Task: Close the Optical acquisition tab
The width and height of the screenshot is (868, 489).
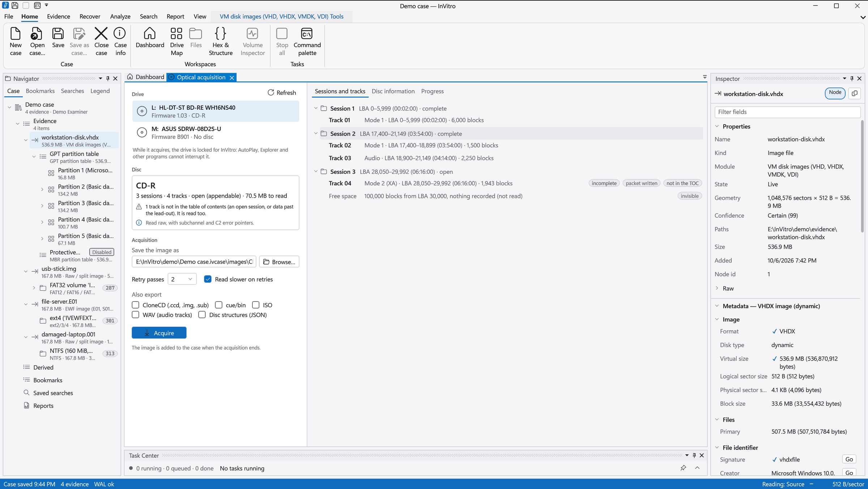Action: (232, 77)
